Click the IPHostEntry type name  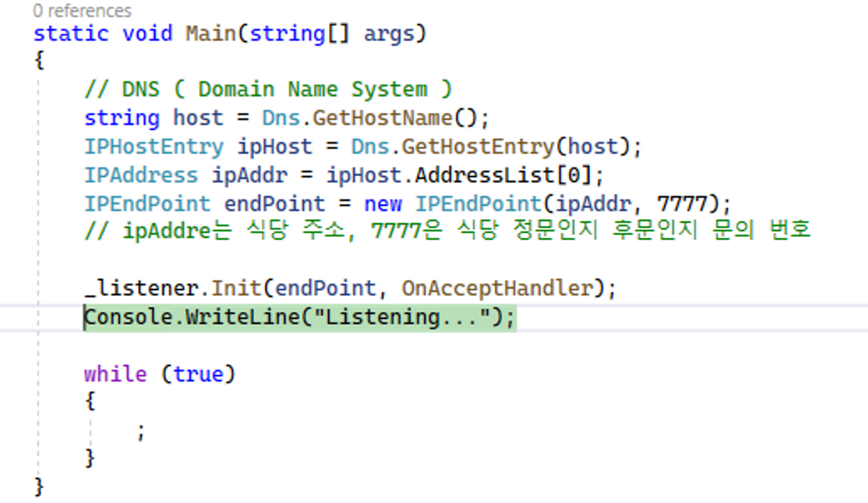pos(154,147)
